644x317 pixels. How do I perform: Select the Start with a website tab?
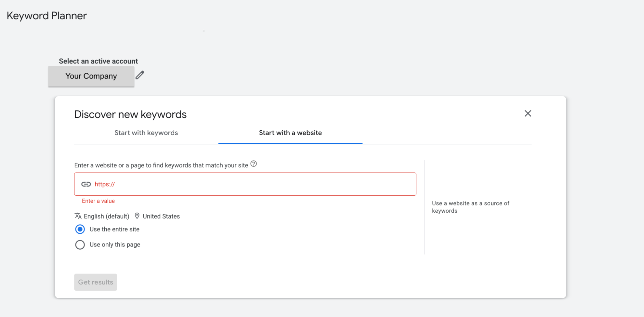click(x=290, y=133)
